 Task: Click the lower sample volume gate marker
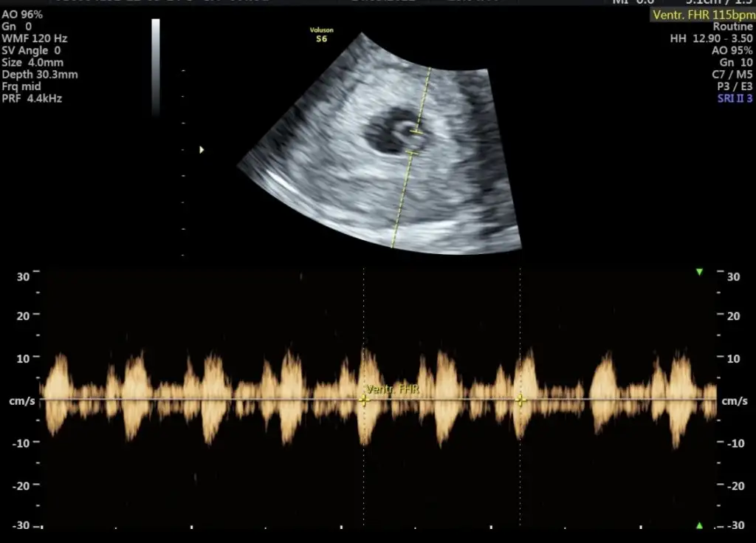pos(411,153)
